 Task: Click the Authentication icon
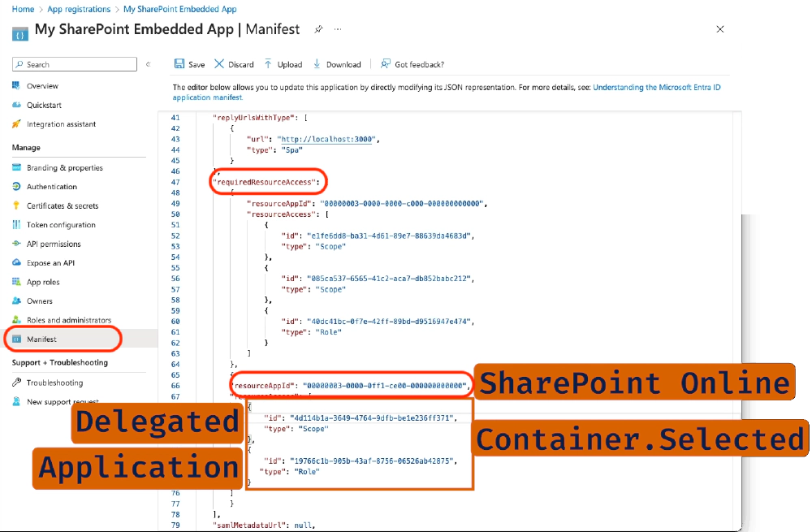pos(16,187)
